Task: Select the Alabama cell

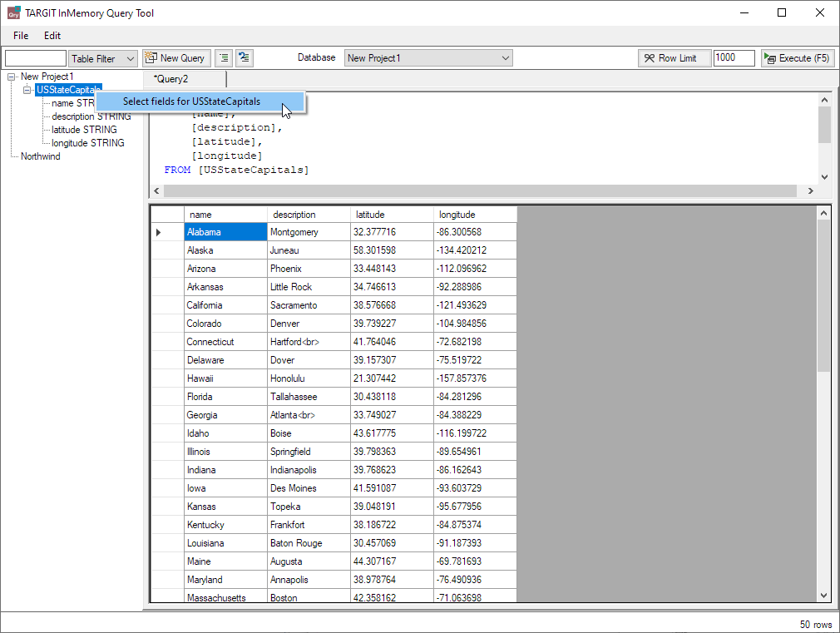Action: pos(225,232)
